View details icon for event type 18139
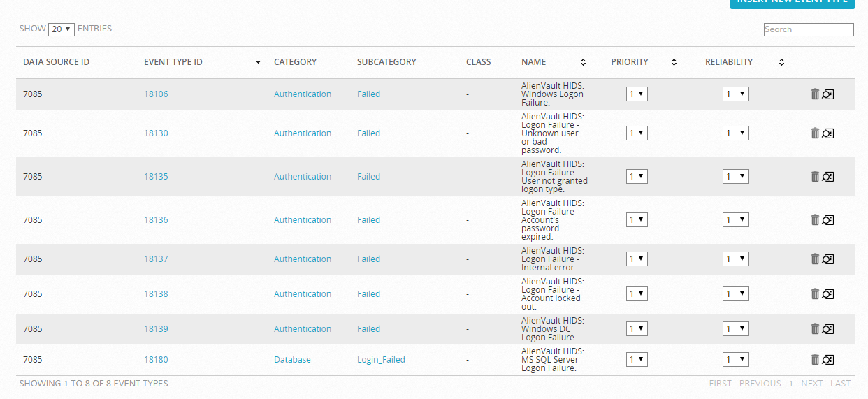 pyautogui.click(x=828, y=329)
